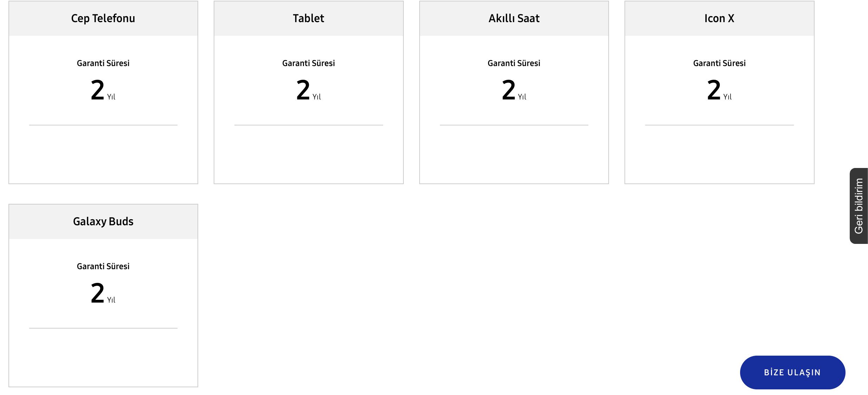Click Garanti Süresi label in Cep Telefonu card
This screenshot has height=395, width=868.
coord(103,63)
